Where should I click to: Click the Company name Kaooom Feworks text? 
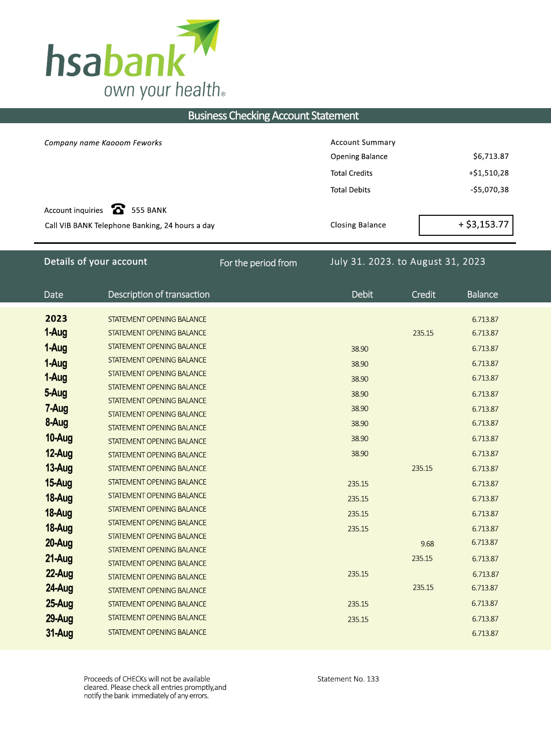coord(103,143)
